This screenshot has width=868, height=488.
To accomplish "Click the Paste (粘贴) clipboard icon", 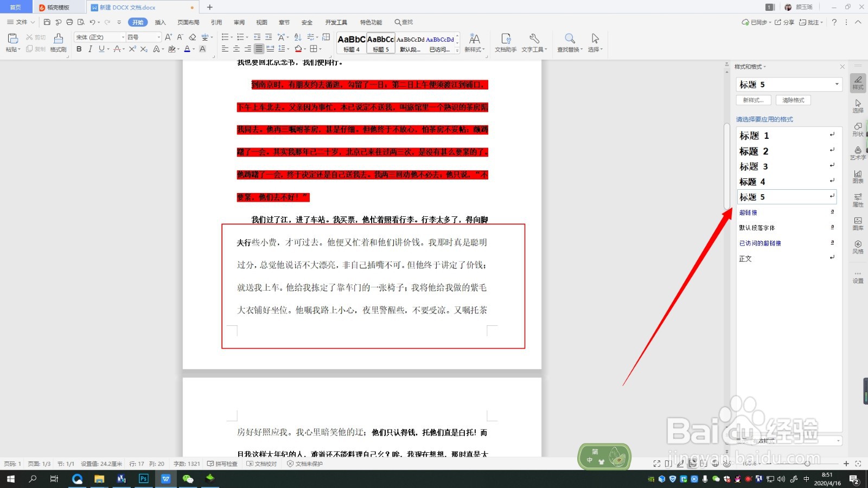I will pos(13,38).
